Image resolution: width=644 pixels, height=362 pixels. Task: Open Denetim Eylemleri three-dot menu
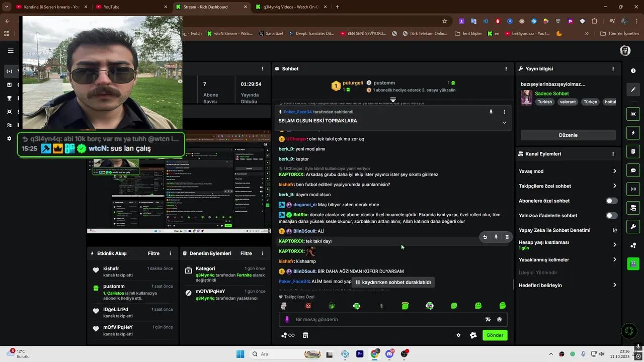pyautogui.click(x=264, y=253)
